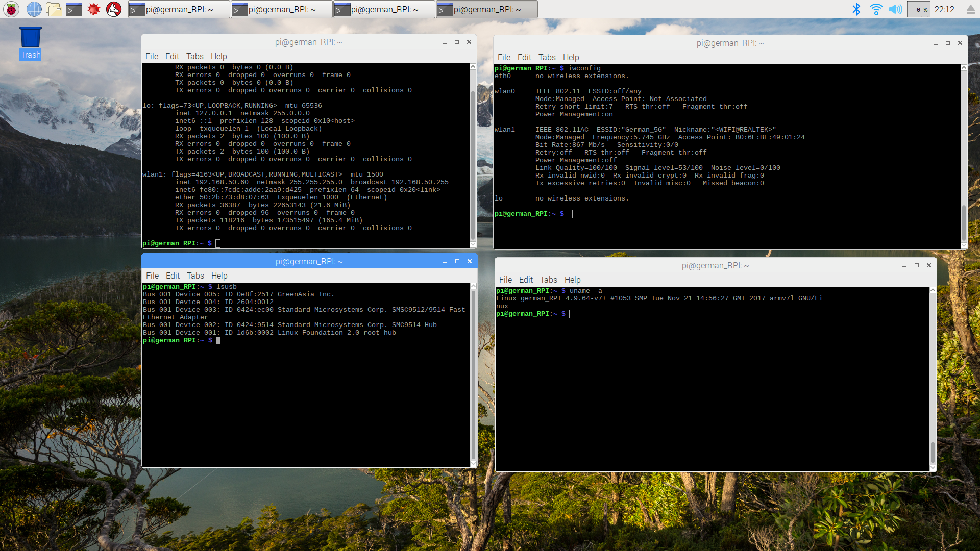
Task: Launch the Terminal from the taskbar launcher
Action: [74, 9]
